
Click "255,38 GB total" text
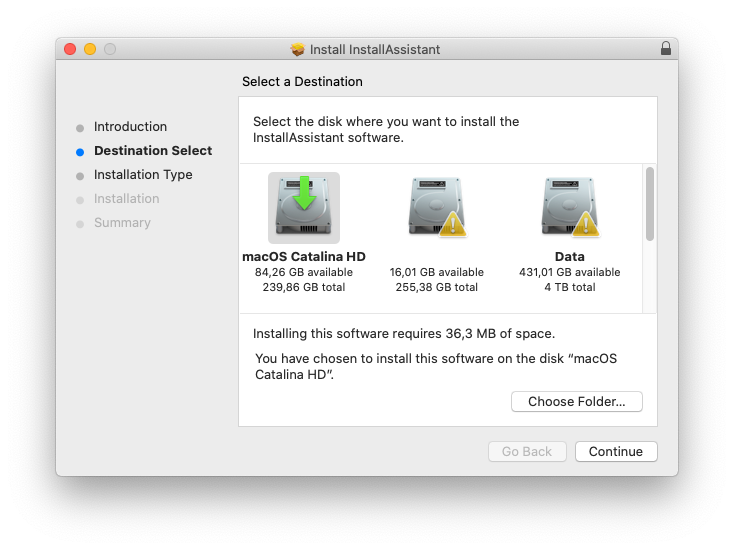click(x=437, y=287)
